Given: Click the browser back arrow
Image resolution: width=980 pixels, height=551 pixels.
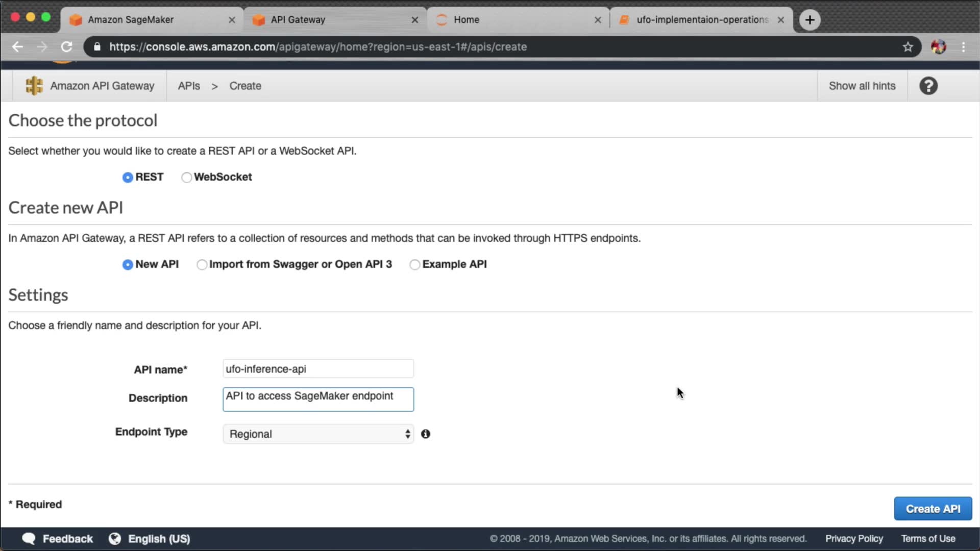Looking at the screenshot, I should click(x=18, y=47).
